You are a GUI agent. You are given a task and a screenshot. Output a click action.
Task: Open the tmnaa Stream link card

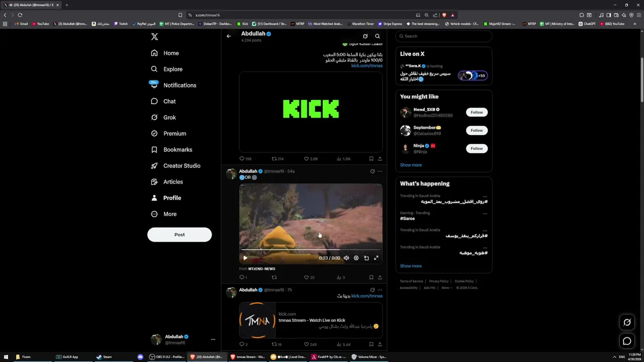[x=311, y=320]
